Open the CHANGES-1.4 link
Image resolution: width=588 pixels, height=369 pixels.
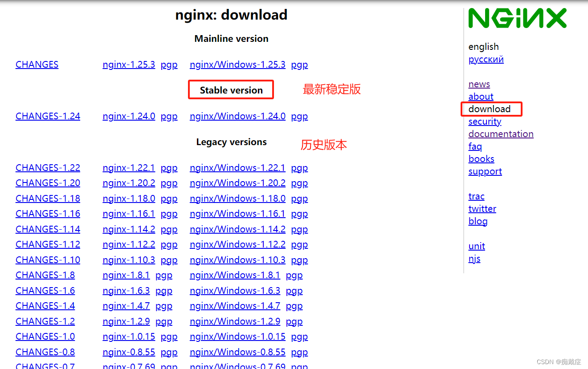click(45, 306)
